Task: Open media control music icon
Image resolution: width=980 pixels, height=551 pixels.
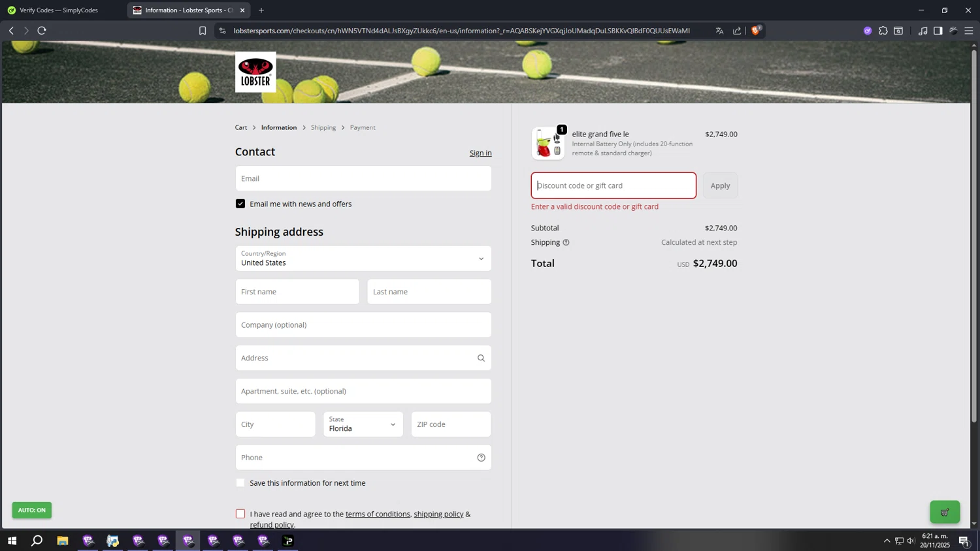Action: click(x=922, y=31)
